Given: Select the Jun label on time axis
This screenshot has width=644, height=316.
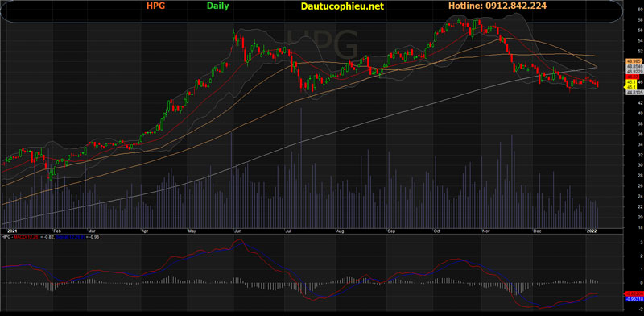Looking at the screenshot, I should tap(238, 231).
